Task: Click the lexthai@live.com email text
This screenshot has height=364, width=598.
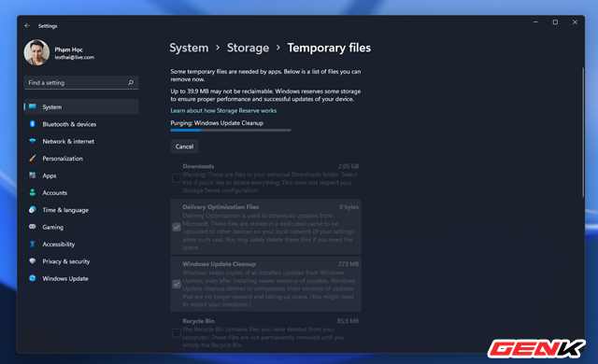Action: pos(75,57)
